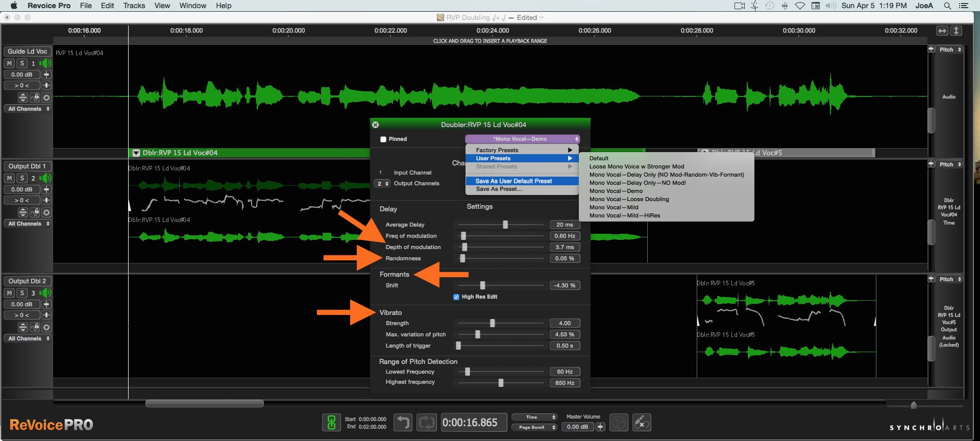Click Guide Ld Voc track height icon
Screen dimensions: 980x441
point(23,97)
